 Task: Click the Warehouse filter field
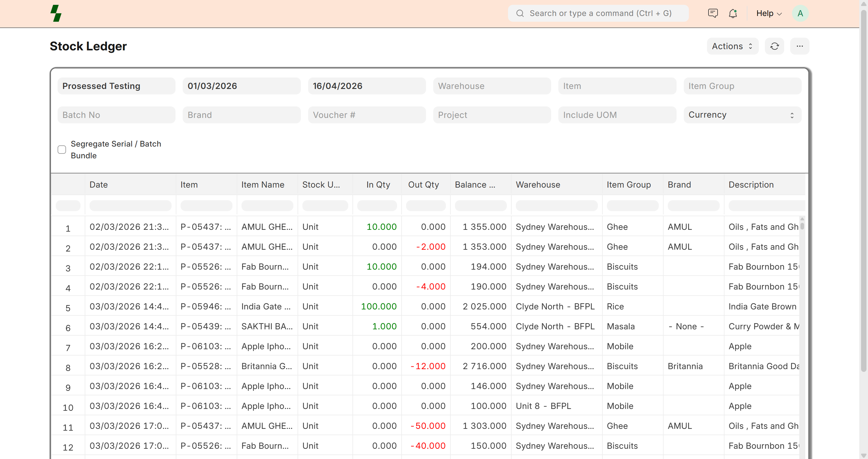(x=492, y=86)
